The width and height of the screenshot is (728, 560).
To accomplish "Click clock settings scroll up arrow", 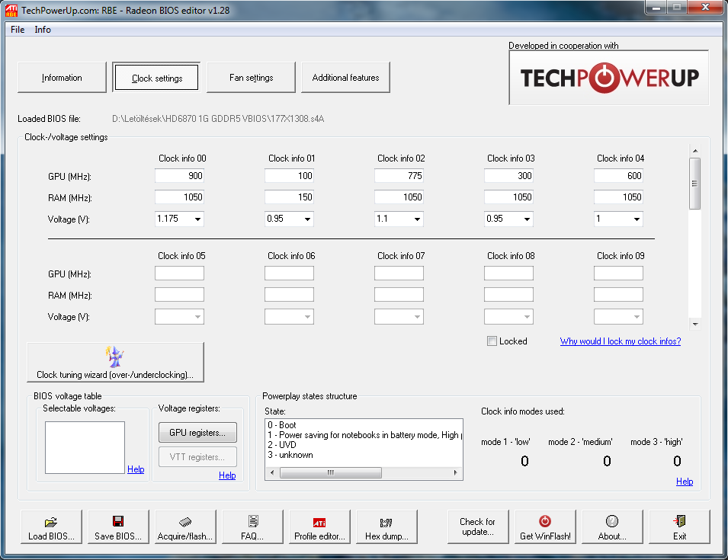I will (694, 151).
